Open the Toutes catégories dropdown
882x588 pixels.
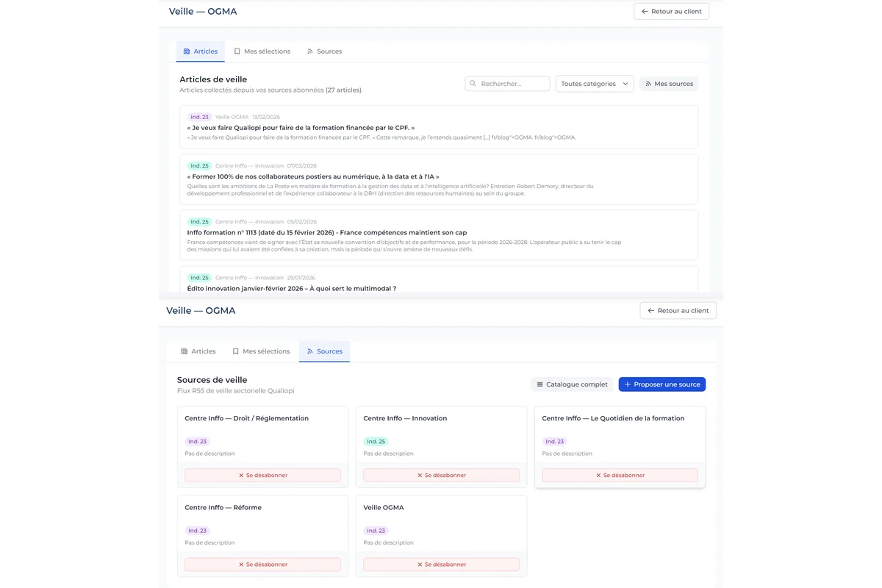coord(594,83)
